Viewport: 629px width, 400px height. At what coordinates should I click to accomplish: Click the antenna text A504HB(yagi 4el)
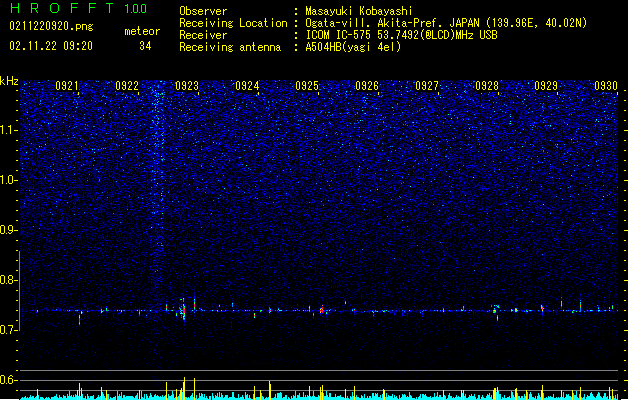click(353, 47)
